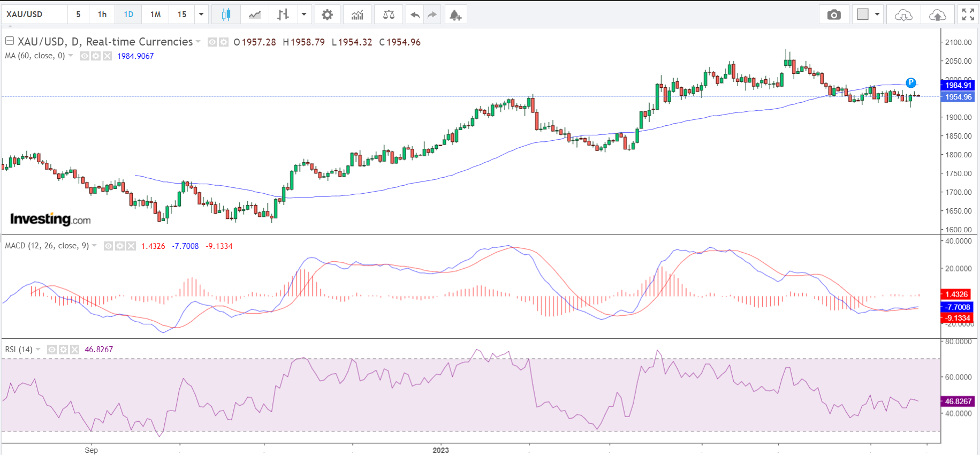The width and height of the screenshot is (980, 455).
Task: Open the bar style dropdown arrow
Action: click(304, 14)
